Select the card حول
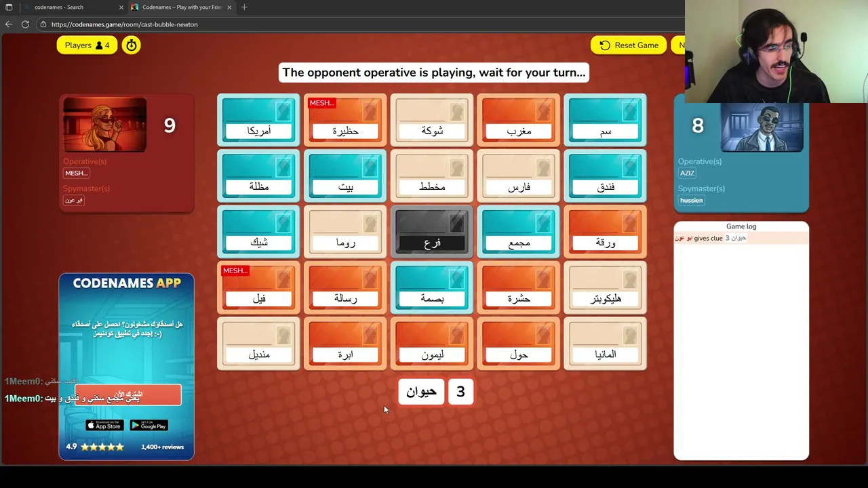This screenshot has width=868, height=488. coord(519,344)
